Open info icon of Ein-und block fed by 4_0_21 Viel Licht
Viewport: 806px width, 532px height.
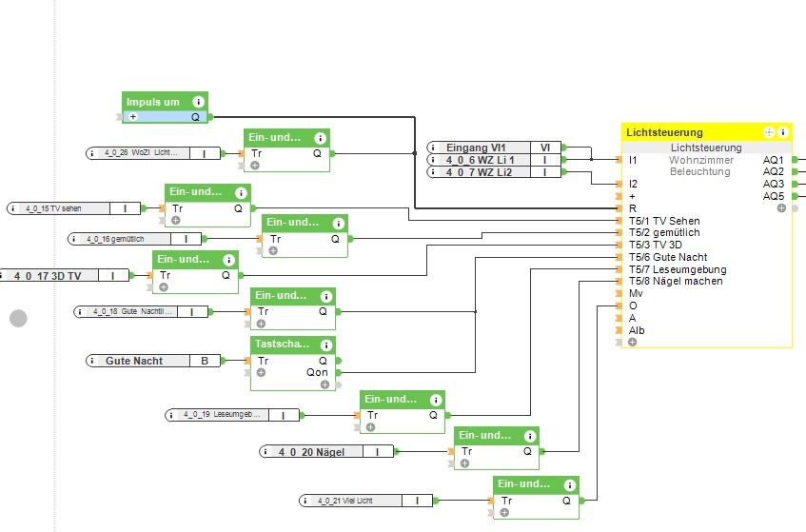point(570,485)
